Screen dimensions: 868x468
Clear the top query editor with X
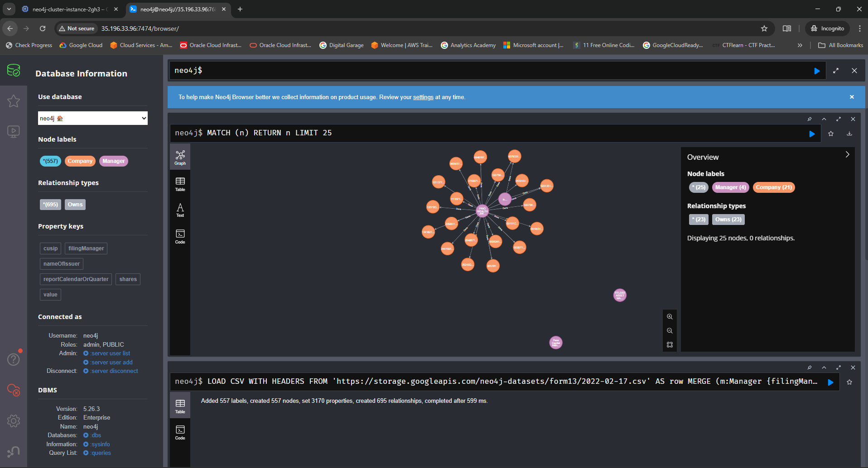pyautogui.click(x=854, y=71)
